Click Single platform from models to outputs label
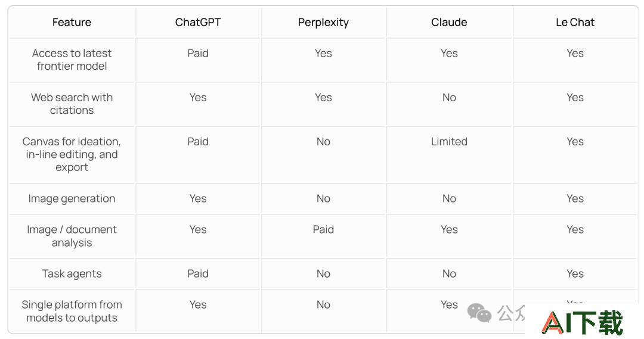This screenshot has height=339, width=644. (72, 311)
